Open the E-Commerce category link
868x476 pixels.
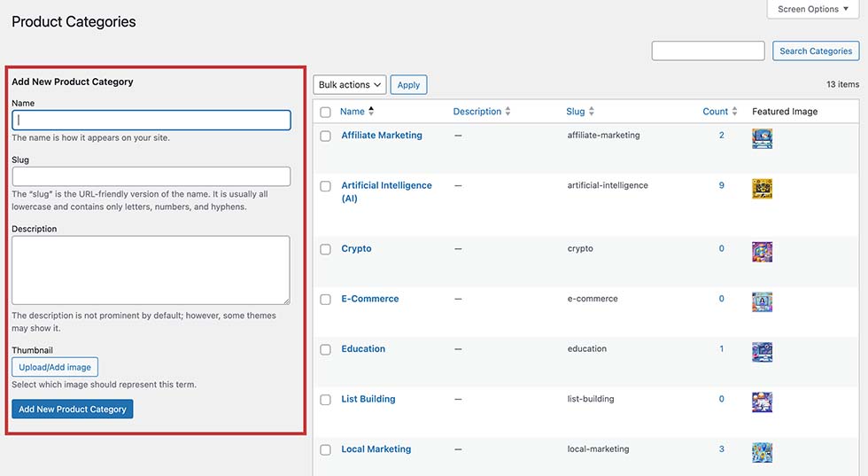[x=370, y=299]
